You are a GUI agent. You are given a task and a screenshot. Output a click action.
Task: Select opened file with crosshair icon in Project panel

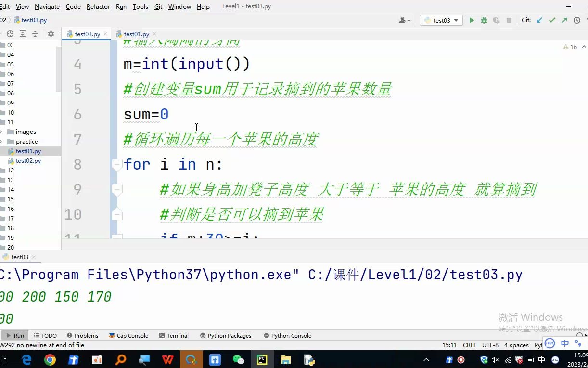(10, 34)
